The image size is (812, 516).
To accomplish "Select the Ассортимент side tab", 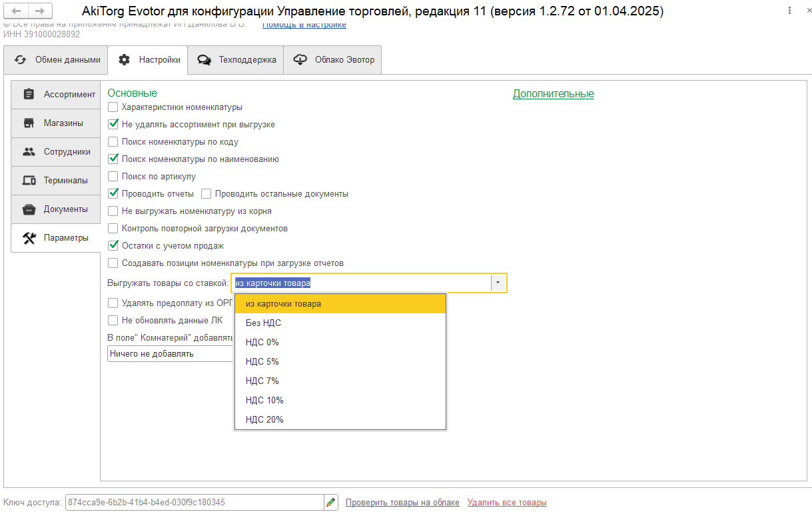I will [x=56, y=95].
